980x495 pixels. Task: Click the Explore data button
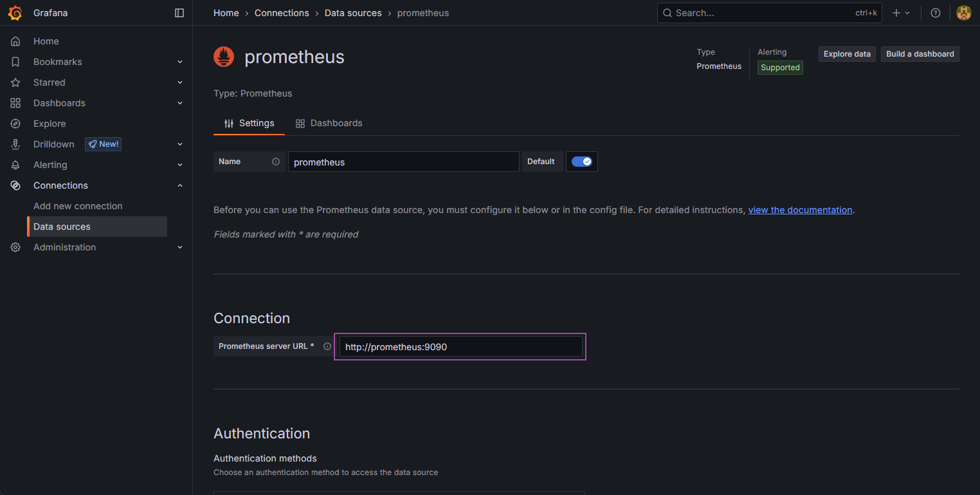[x=847, y=54]
